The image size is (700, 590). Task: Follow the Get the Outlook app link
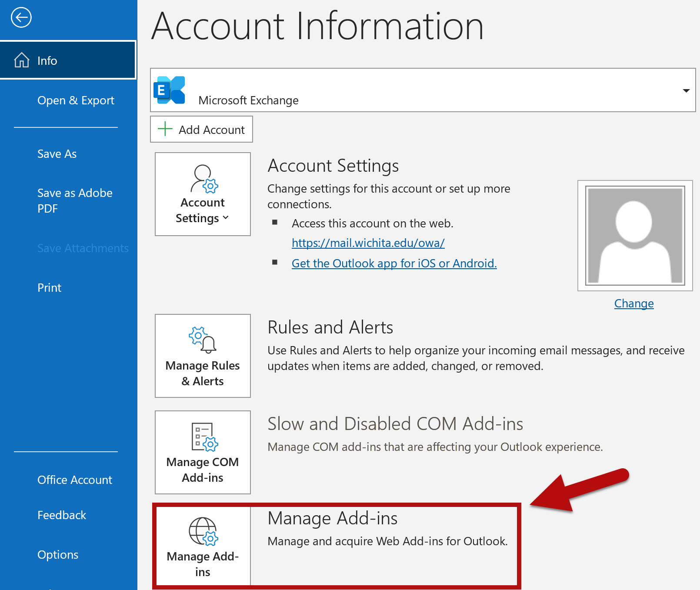tap(394, 263)
